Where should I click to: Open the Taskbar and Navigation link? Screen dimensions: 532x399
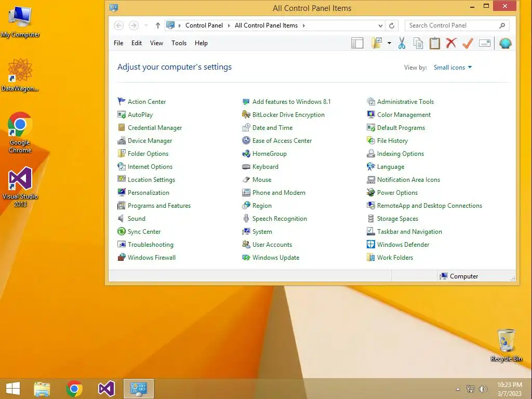pos(409,231)
